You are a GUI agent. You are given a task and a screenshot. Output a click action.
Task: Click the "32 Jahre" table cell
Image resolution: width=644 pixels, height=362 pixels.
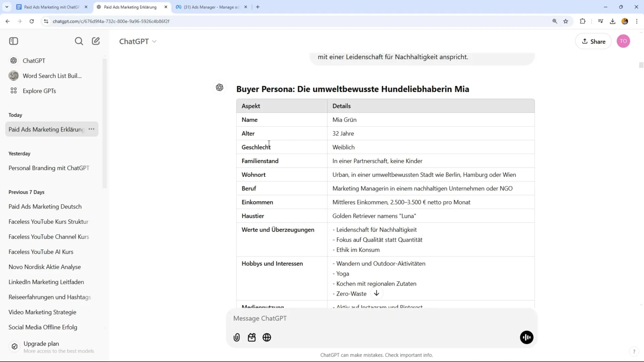pos(431,133)
